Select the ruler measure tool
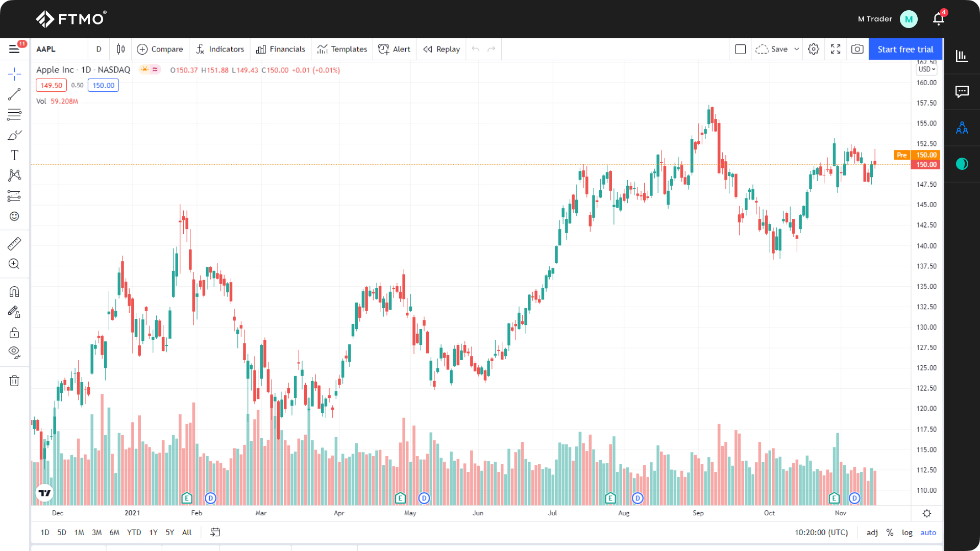980x551 pixels. 14,243
